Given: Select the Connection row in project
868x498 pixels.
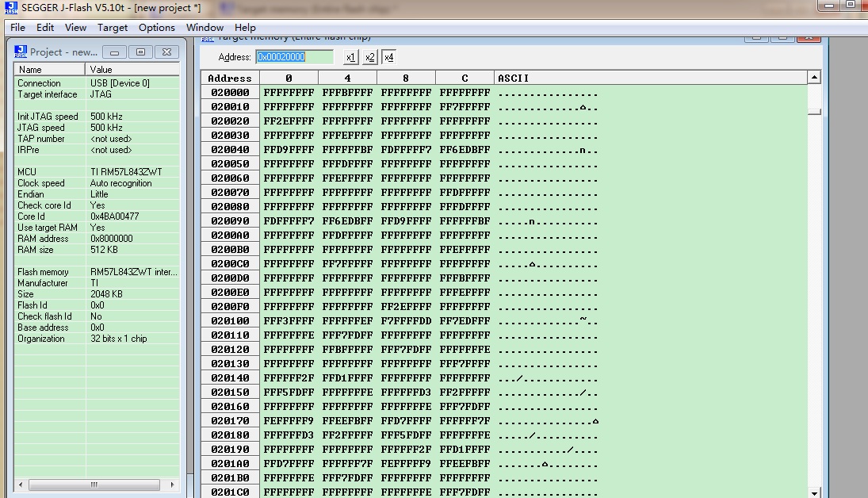Looking at the screenshot, I should tap(97, 83).
